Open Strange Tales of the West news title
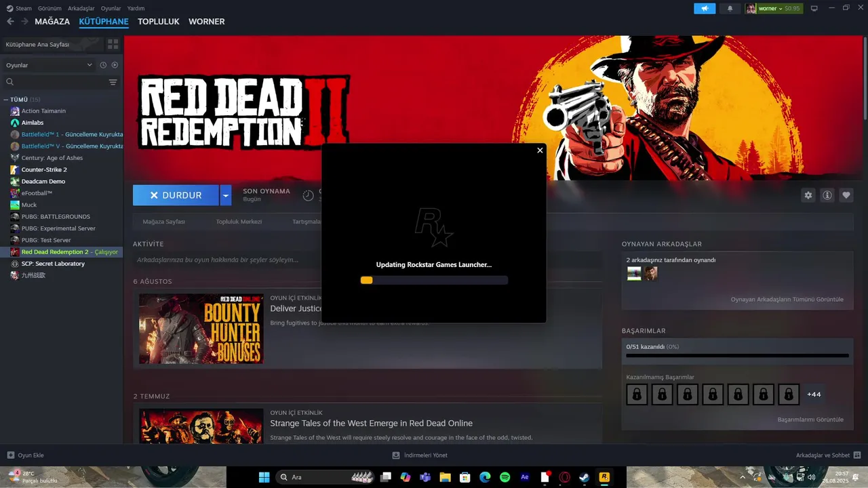 click(x=371, y=424)
